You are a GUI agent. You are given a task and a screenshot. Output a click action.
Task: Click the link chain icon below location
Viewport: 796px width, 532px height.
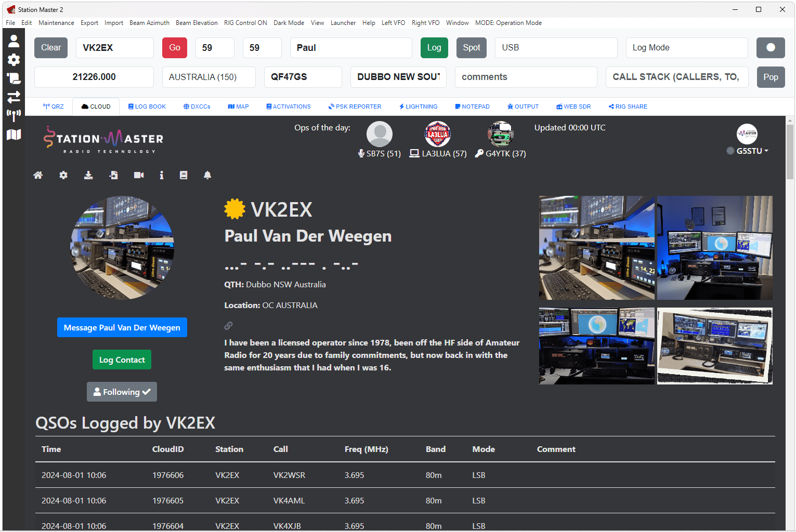[x=228, y=326]
